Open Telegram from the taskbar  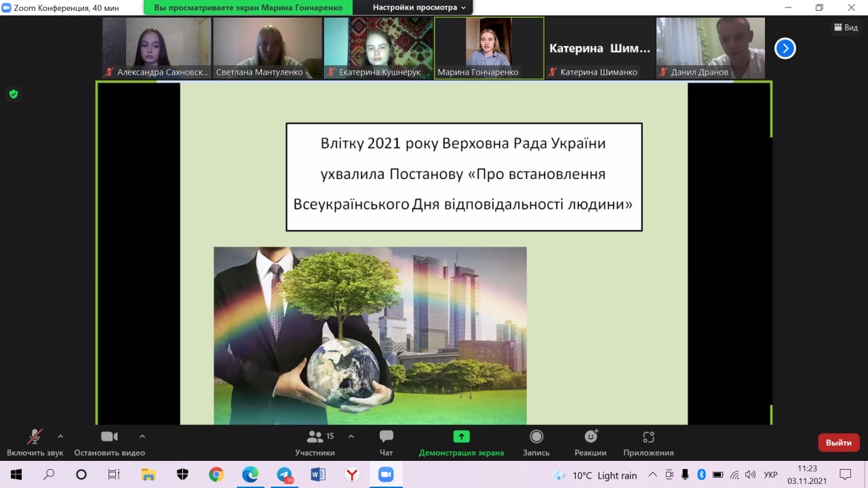point(285,474)
